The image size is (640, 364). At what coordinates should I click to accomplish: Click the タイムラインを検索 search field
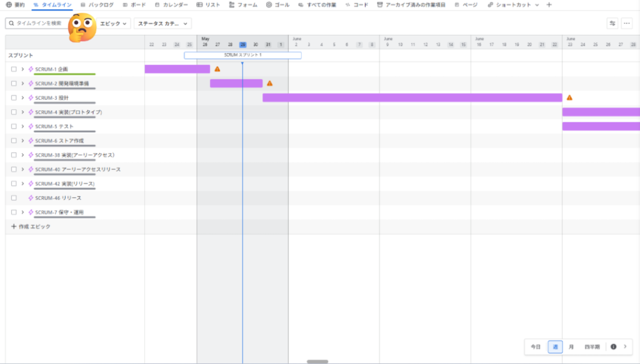pyautogui.click(x=37, y=23)
